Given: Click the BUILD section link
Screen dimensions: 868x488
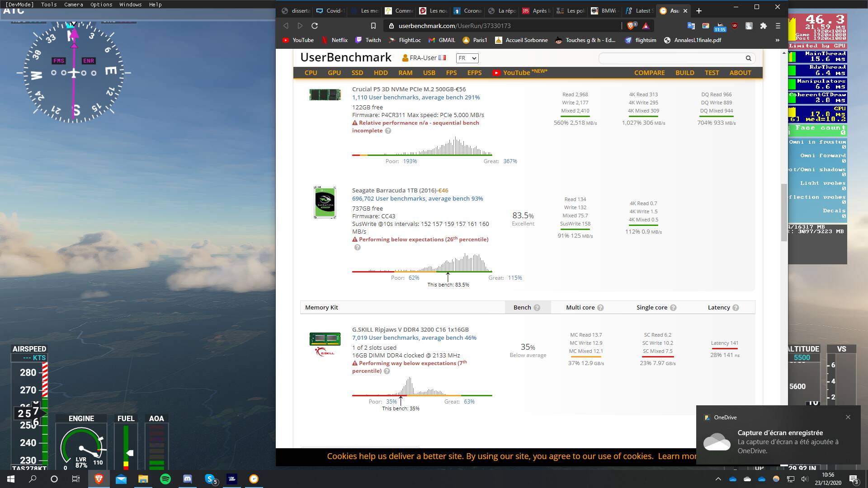Looking at the screenshot, I should click(x=685, y=73).
